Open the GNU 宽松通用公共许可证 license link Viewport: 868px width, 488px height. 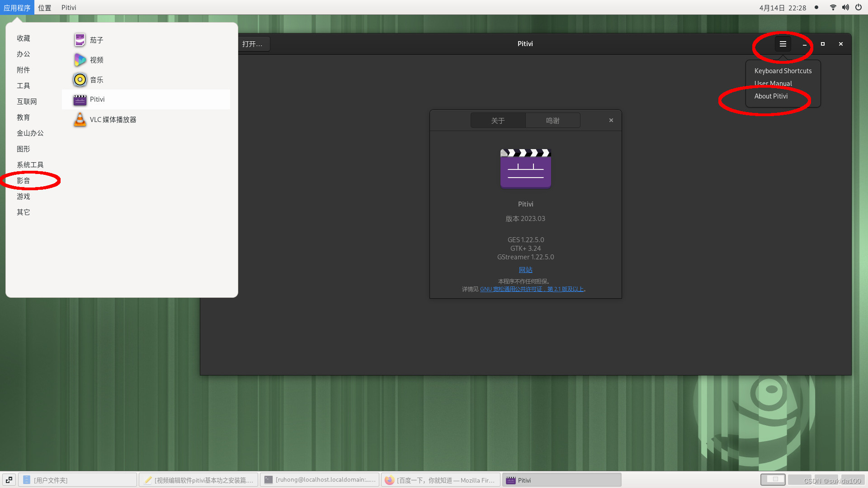tap(532, 289)
